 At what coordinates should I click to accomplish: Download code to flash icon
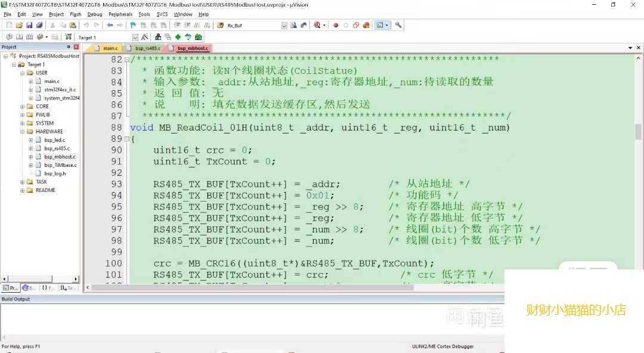[x=68, y=37]
